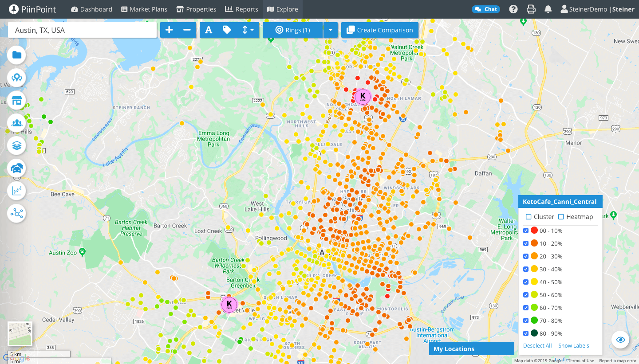Open the location pins sidebar tool
The height and width of the screenshot is (364, 639).
click(17, 78)
